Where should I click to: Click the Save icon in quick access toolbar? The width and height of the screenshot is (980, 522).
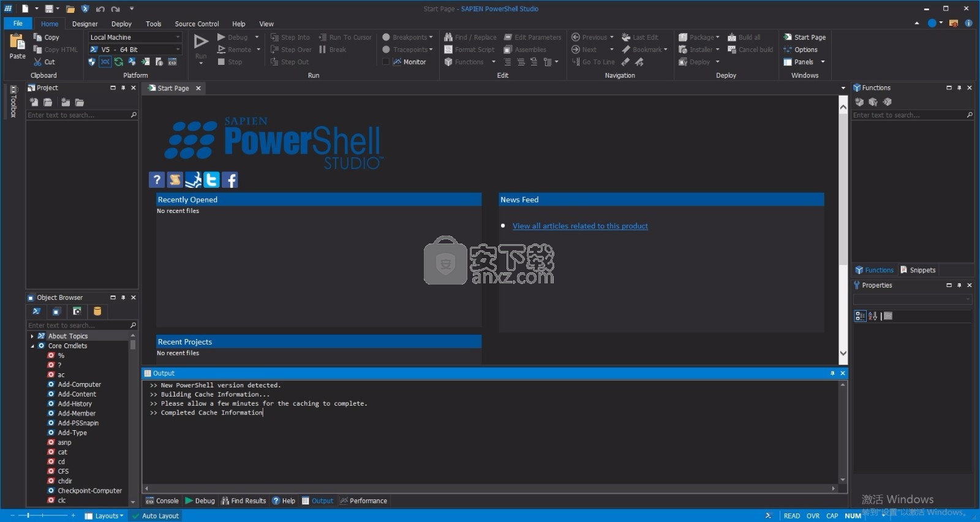[49, 9]
